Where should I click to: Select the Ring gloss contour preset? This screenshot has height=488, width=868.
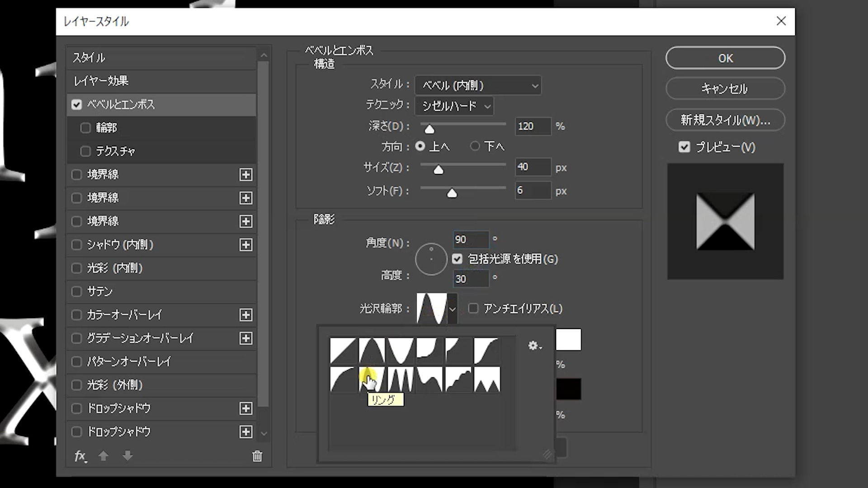pyautogui.click(x=372, y=379)
